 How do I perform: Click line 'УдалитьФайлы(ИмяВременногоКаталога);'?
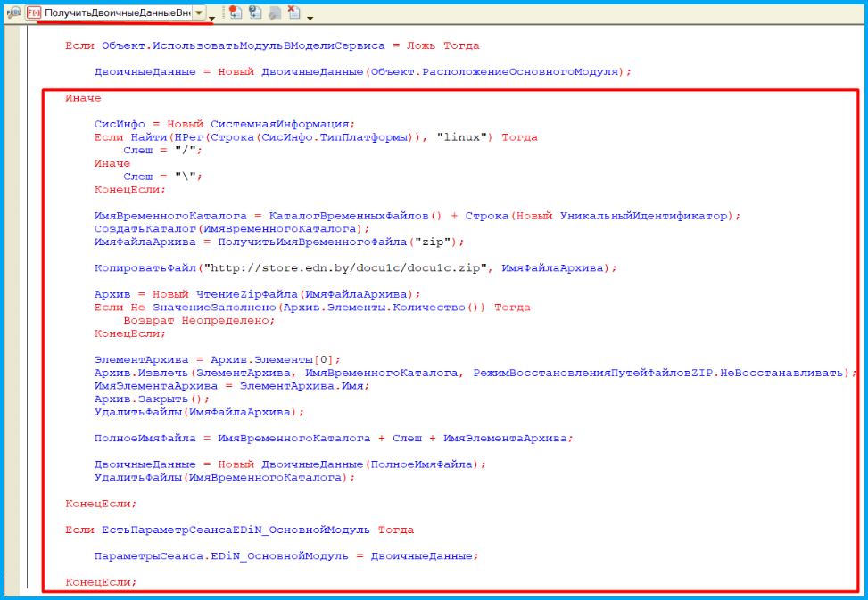(224, 478)
